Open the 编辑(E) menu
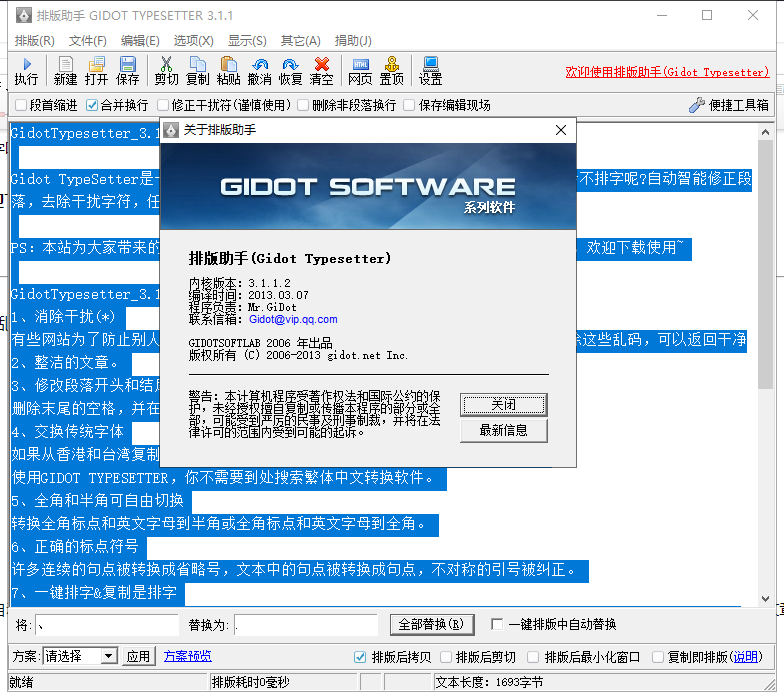 point(140,40)
